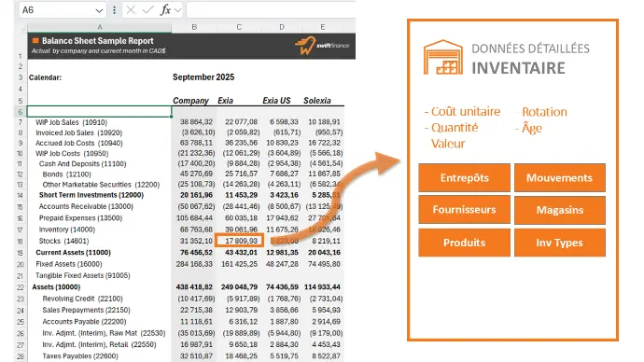This screenshot has height=362, width=644.
Task: Click the Magasins button
Action: [x=560, y=210]
